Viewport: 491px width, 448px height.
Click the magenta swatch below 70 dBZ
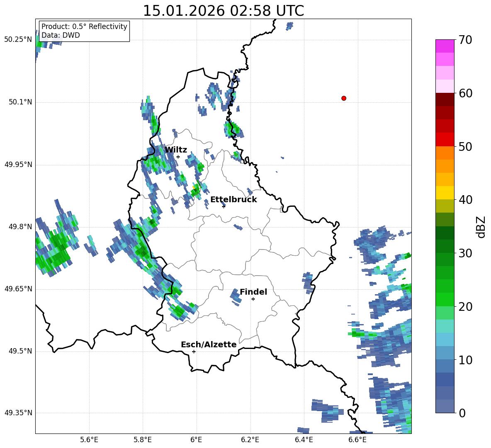pyautogui.click(x=445, y=46)
